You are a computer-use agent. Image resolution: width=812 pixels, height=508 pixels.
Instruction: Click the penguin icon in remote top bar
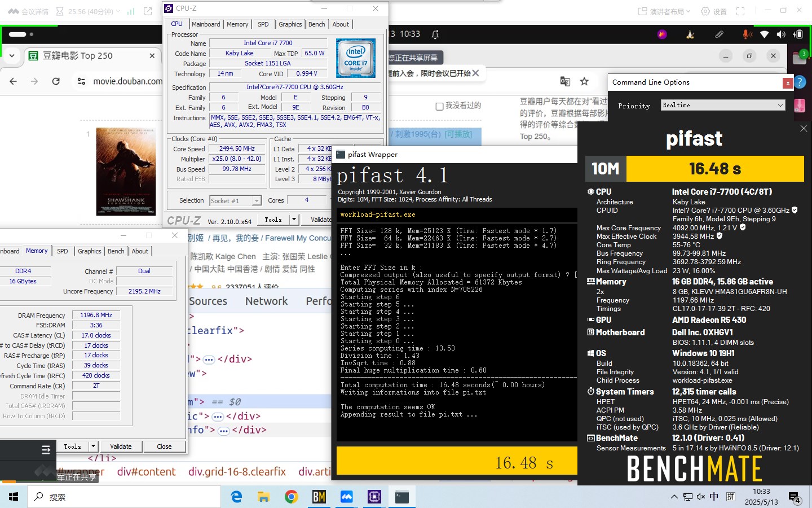[x=690, y=34]
